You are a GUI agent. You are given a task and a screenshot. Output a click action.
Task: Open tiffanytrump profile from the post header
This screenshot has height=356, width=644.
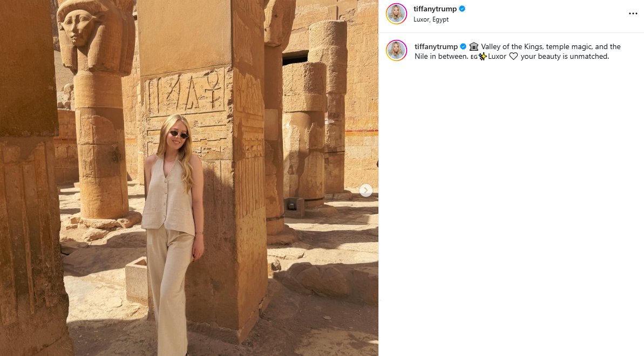click(435, 9)
